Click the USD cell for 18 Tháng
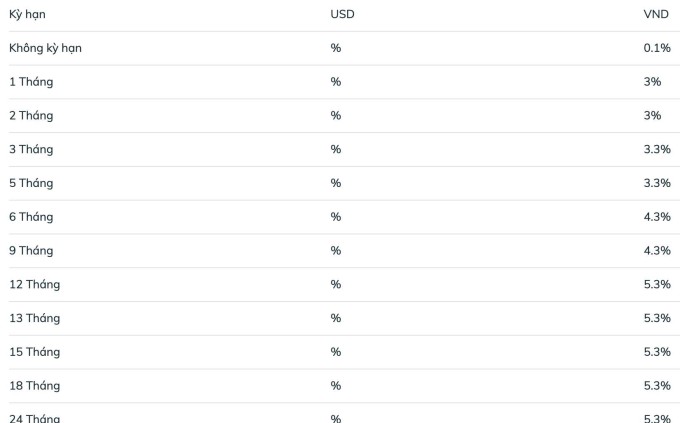The height and width of the screenshot is (423, 680). pos(336,386)
